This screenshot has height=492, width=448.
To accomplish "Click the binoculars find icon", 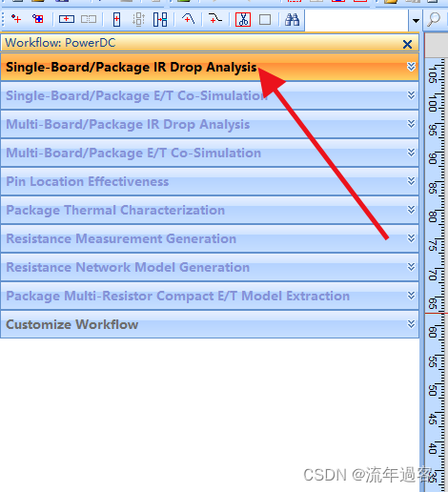I will click(x=292, y=20).
